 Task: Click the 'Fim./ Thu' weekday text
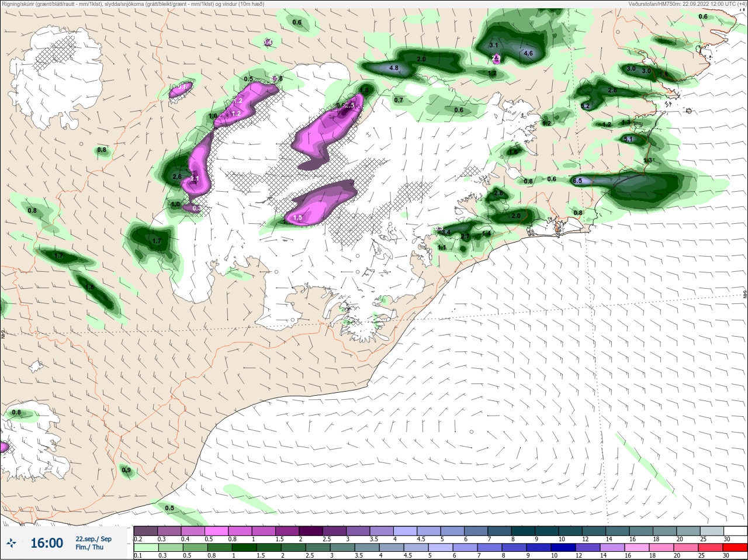pyautogui.click(x=89, y=547)
